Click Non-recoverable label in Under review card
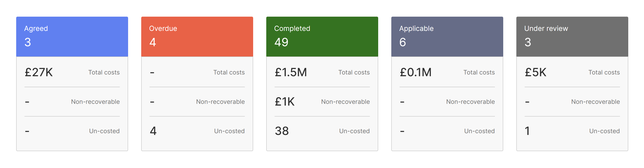The width and height of the screenshot is (644, 168). click(x=595, y=102)
